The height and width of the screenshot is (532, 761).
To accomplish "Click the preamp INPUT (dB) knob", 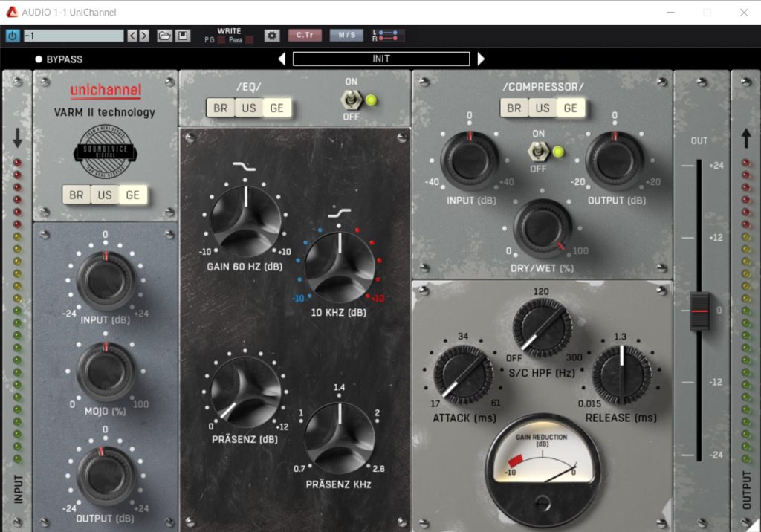I will (106, 281).
